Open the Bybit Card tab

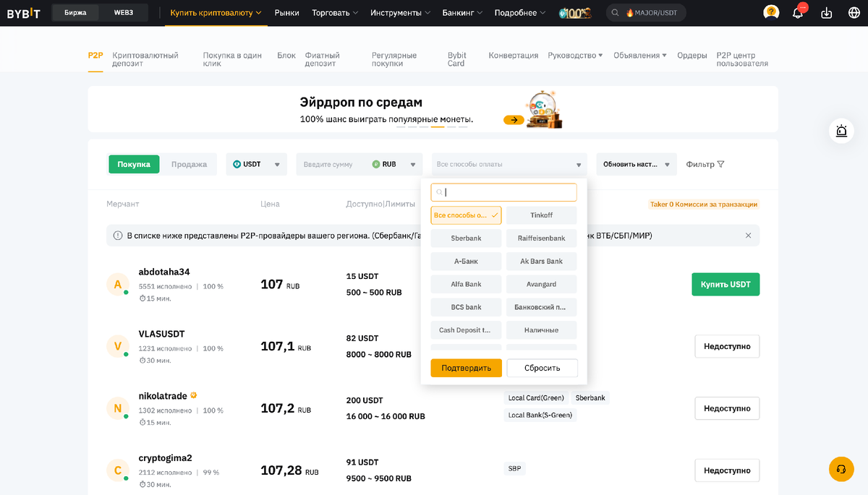pyautogui.click(x=457, y=59)
